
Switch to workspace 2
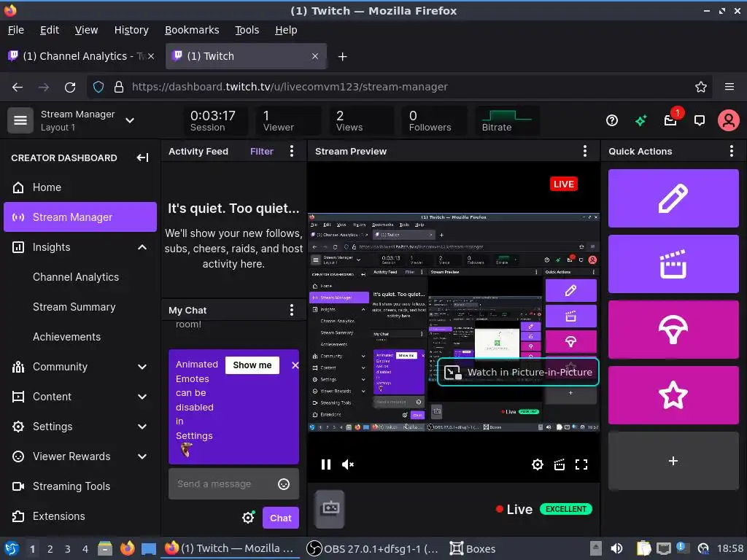click(50, 549)
